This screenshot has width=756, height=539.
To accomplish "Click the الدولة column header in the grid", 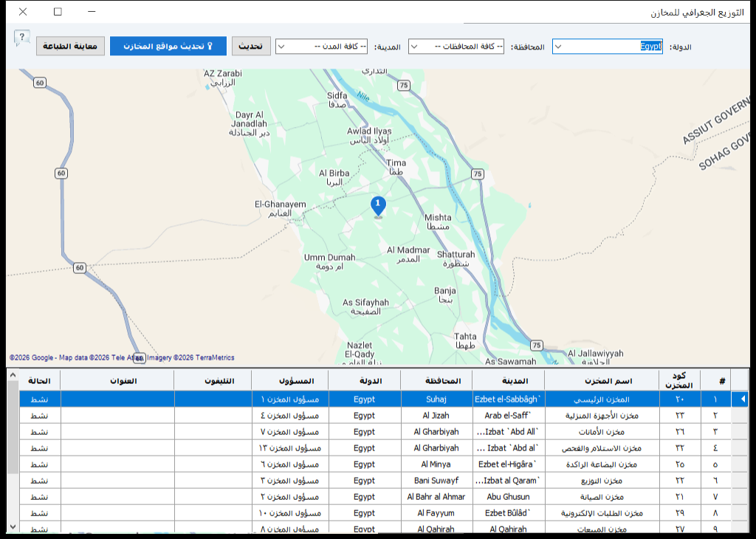I will [x=365, y=380].
